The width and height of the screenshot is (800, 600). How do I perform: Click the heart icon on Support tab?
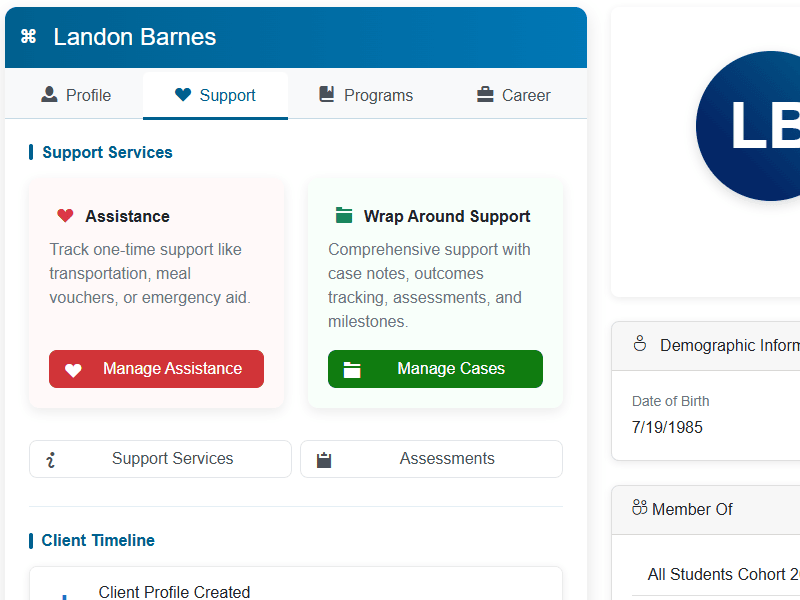(182, 95)
